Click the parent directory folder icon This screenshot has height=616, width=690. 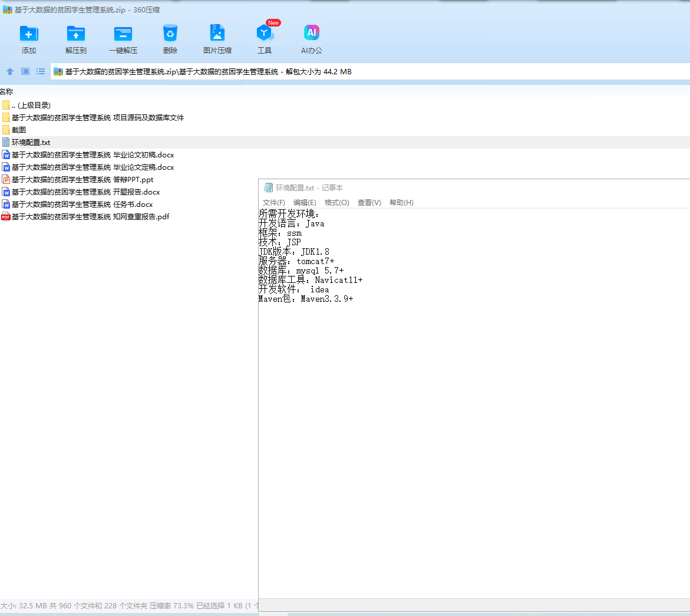pos(6,106)
